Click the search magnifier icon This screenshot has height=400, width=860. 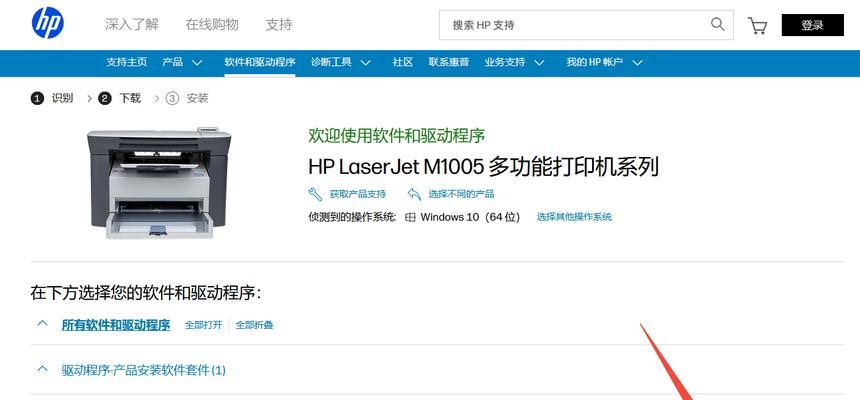(717, 24)
